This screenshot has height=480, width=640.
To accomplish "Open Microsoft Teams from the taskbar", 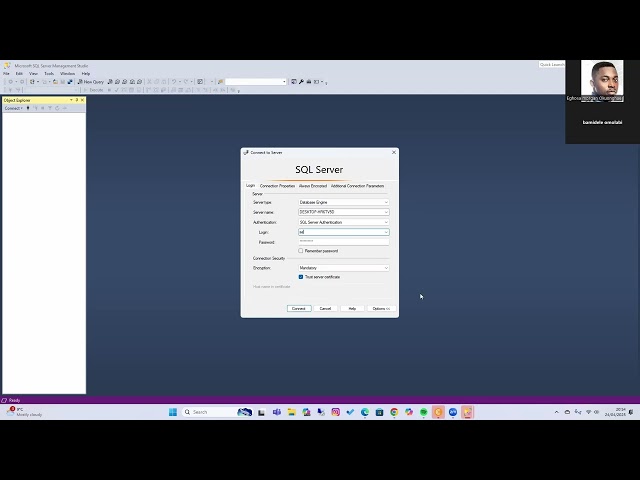I will point(277,412).
